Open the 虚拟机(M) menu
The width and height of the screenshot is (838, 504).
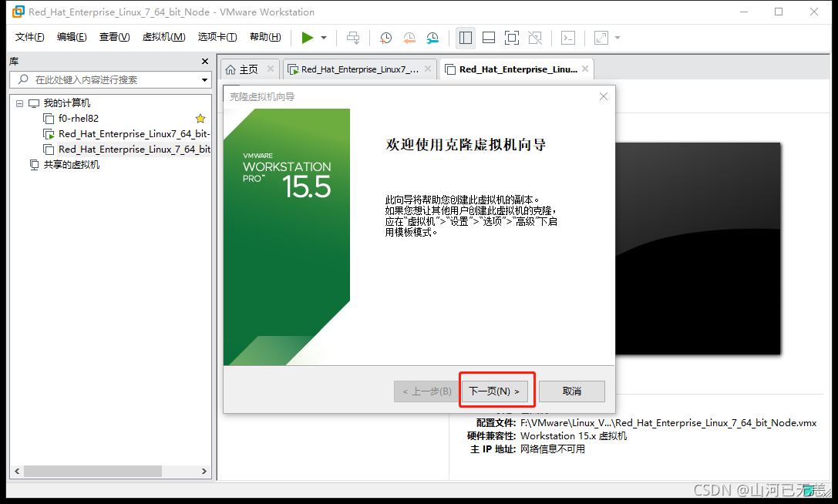(x=163, y=37)
